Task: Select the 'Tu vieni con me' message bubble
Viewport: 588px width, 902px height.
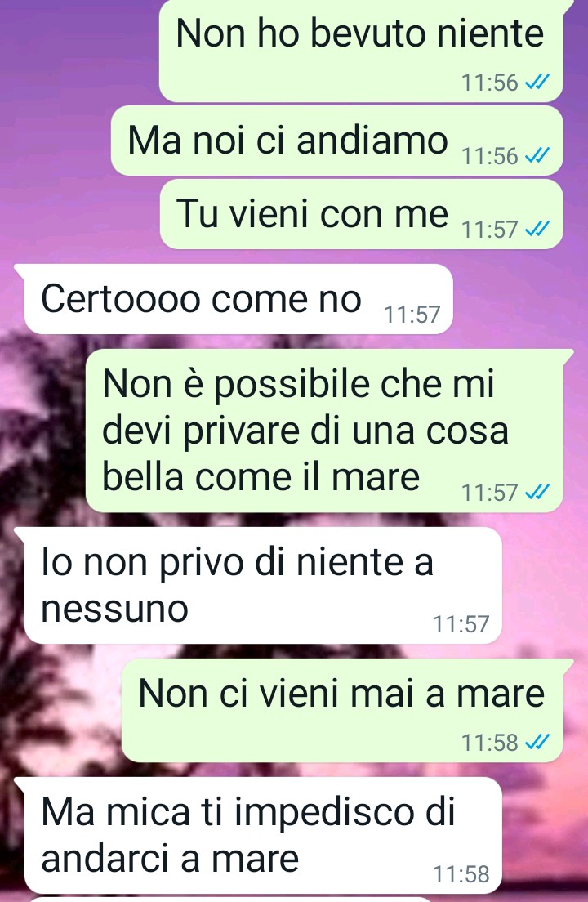Action: 362,214
